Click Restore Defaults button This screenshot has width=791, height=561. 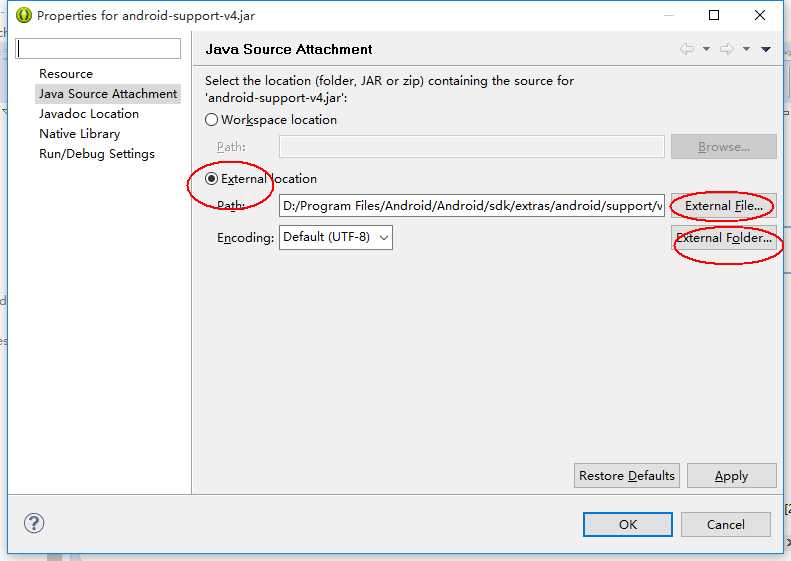(627, 476)
